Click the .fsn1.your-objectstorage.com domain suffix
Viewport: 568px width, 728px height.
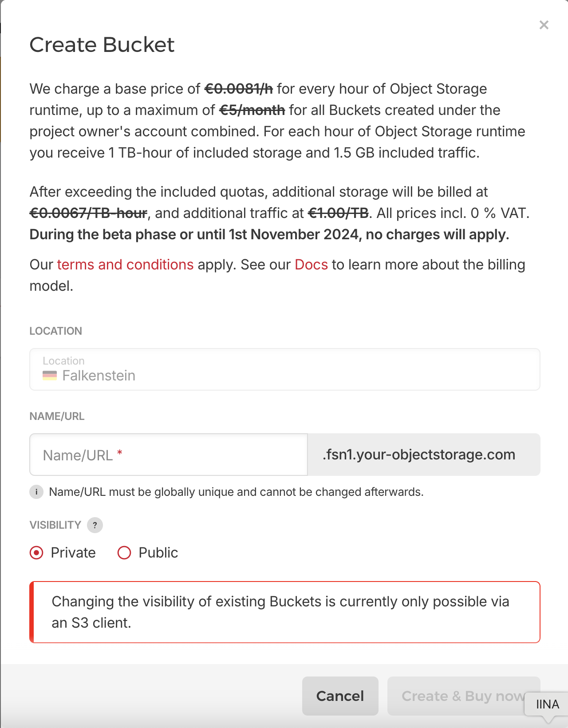tap(419, 455)
